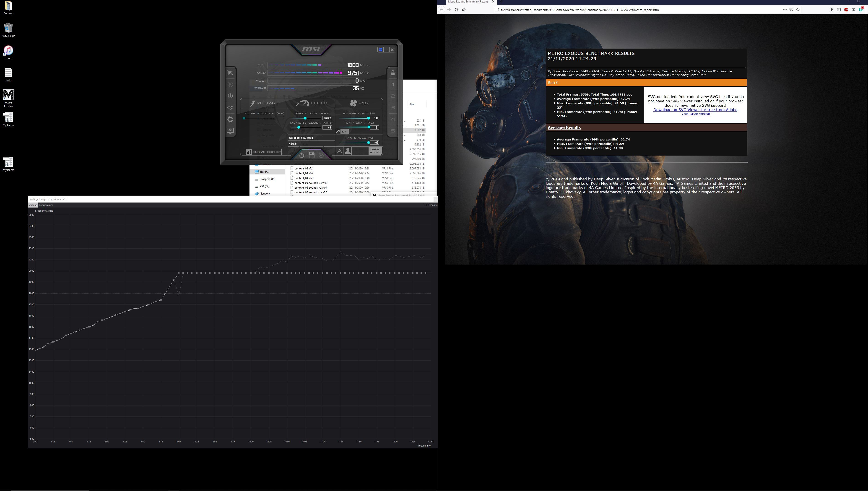Open Firefox account icon
Image resolution: width=868 pixels, height=491 pixels.
(853, 9)
